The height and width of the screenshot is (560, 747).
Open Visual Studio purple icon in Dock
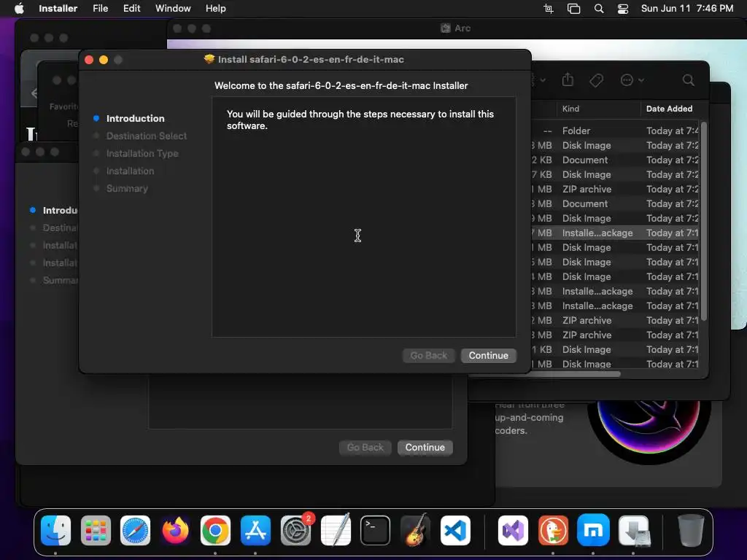(x=513, y=530)
